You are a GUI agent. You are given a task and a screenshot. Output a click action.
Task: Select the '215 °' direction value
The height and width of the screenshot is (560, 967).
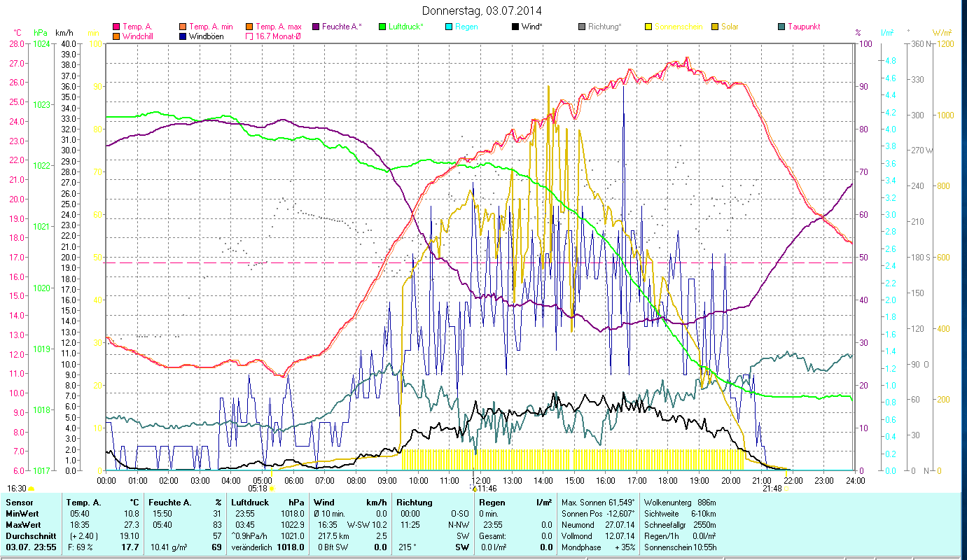point(407,547)
